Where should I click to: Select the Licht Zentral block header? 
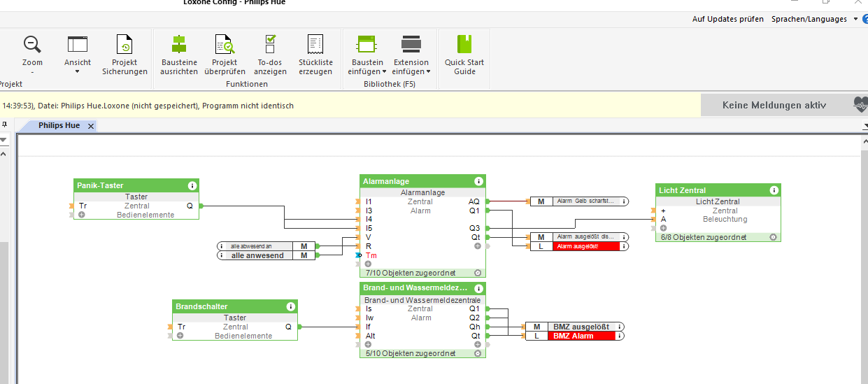(x=718, y=190)
